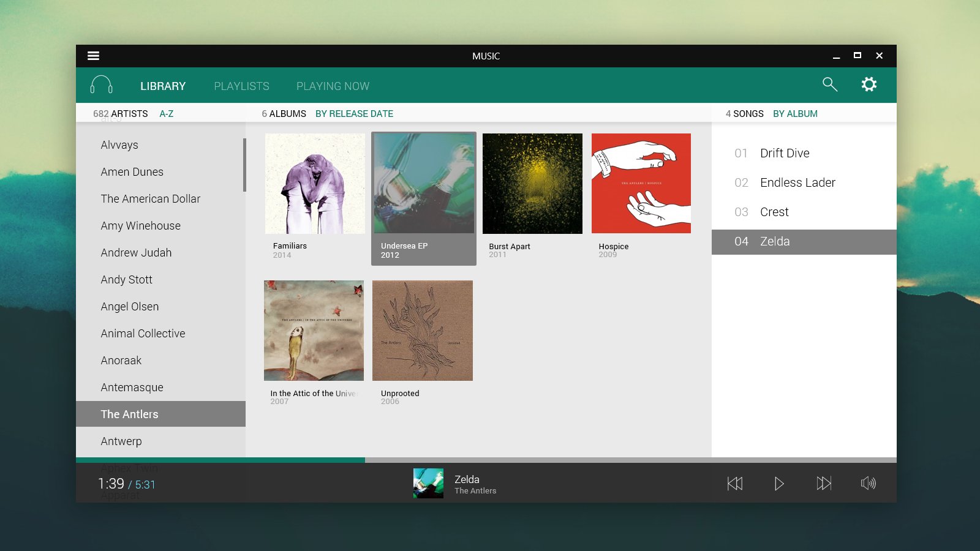The width and height of the screenshot is (980, 551).
Task: Open the Undersea EP album cover
Action: (x=424, y=184)
